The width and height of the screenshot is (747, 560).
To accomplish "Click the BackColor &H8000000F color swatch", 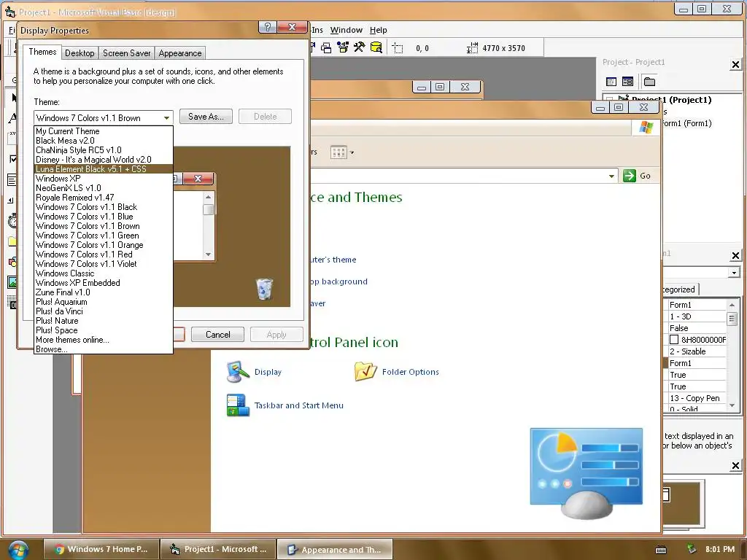I will tap(674, 340).
